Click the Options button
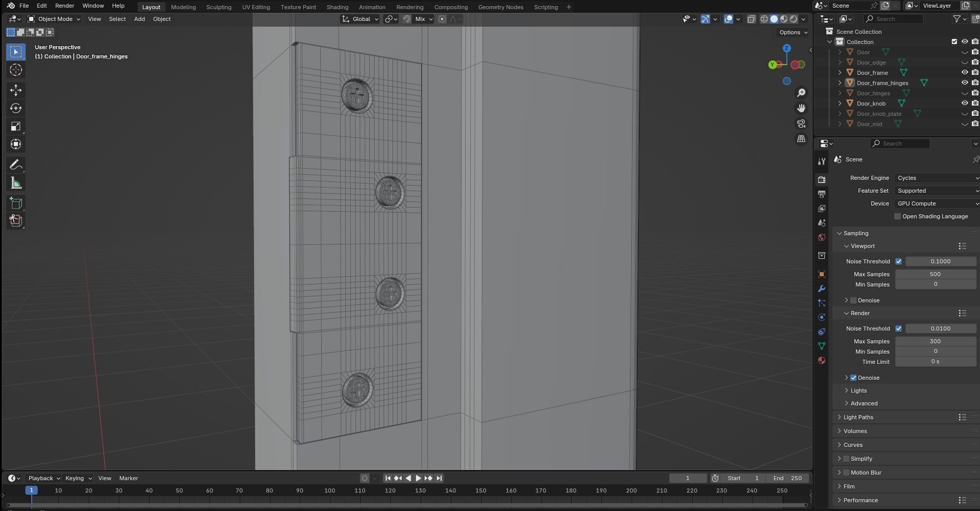The width and height of the screenshot is (980, 511). coord(793,32)
